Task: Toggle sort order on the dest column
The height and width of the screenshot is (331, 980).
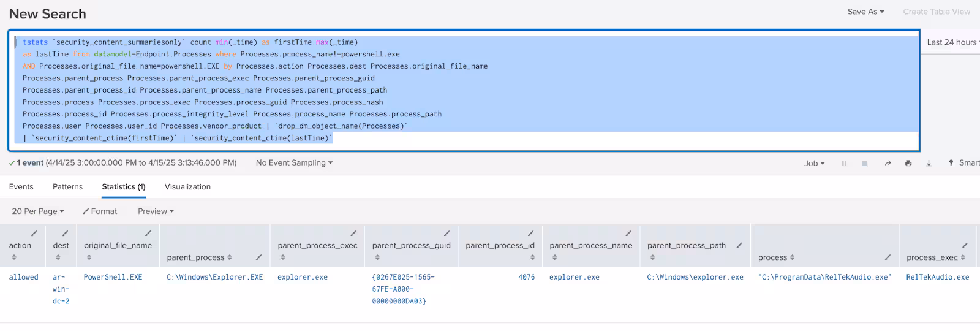Action: (58, 257)
